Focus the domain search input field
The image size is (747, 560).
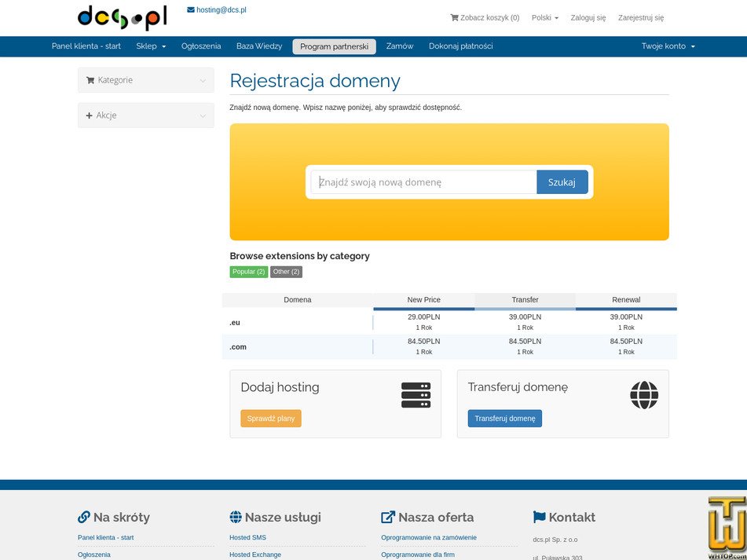coord(423,182)
